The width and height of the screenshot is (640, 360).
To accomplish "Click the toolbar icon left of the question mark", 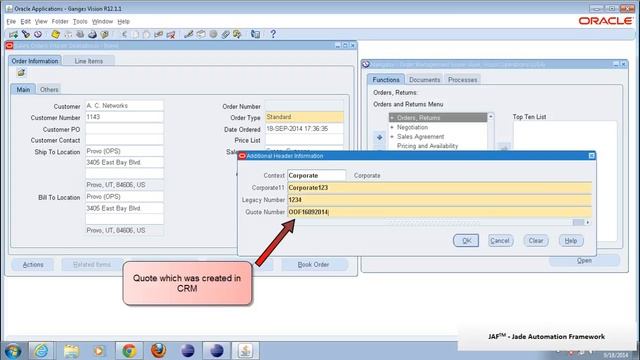I will tap(256, 34).
